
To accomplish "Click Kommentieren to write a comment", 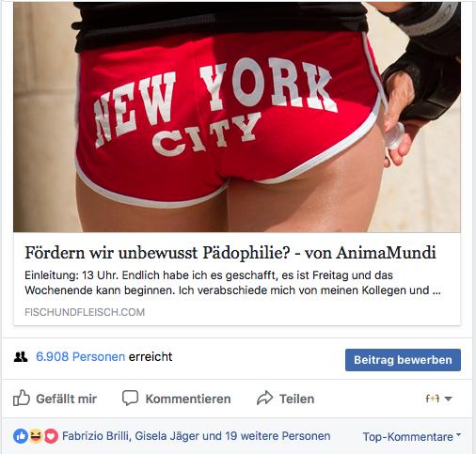I will (x=188, y=399).
